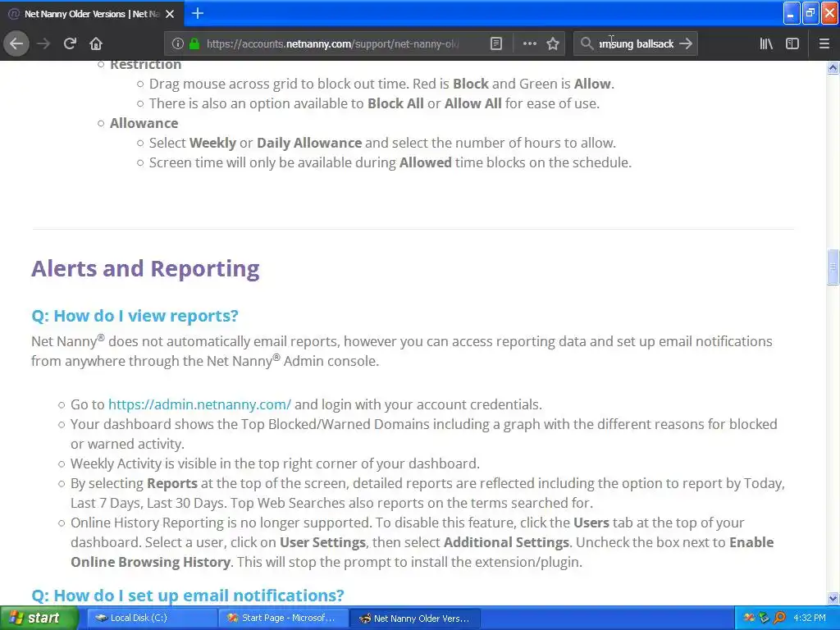Open the Windows start menu
The height and width of the screenshot is (630, 840).
pyautogui.click(x=39, y=618)
